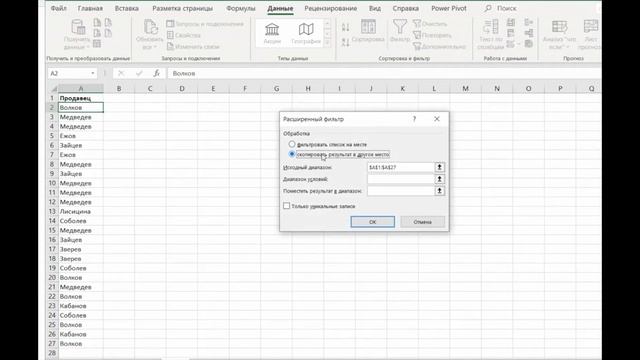Click confirm checkmark in formula bar
The width and height of the screenshot is (640, 360).
coord(139,73)
